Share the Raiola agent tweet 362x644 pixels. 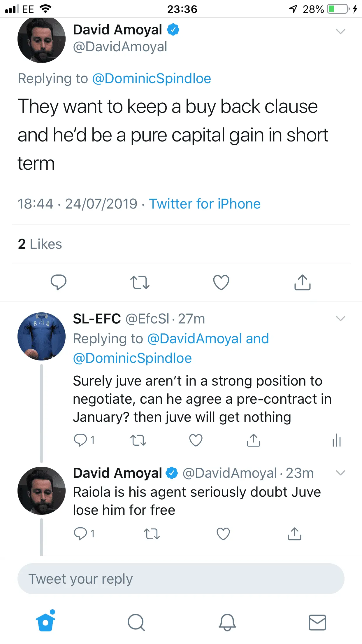coord(294,534)
